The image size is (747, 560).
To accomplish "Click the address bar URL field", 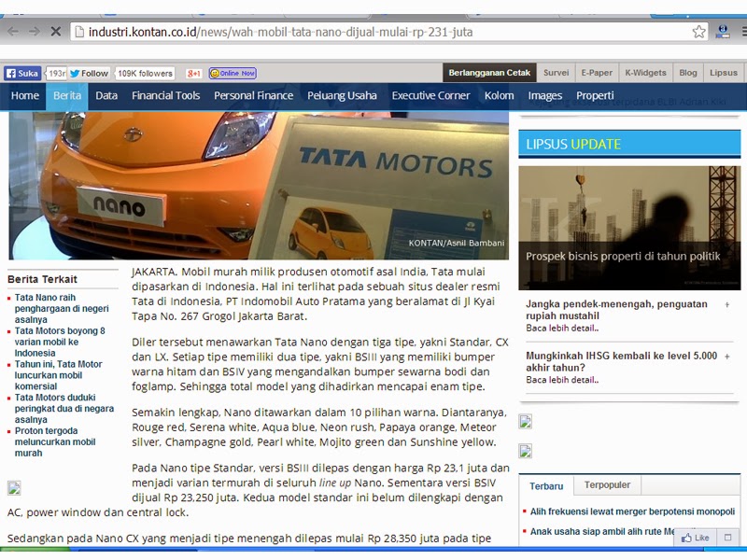I will pos(388,32).
